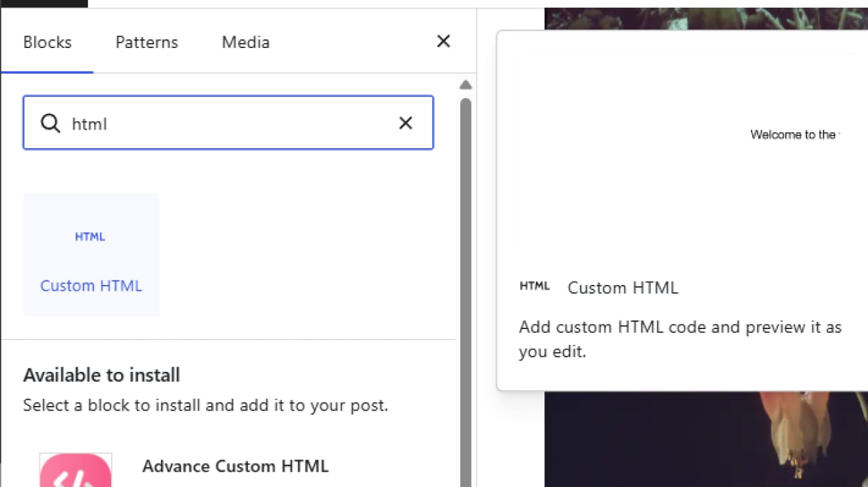Open the Patterns tab
The width and height of the screenshot is (868, 487).
(147, 42)
